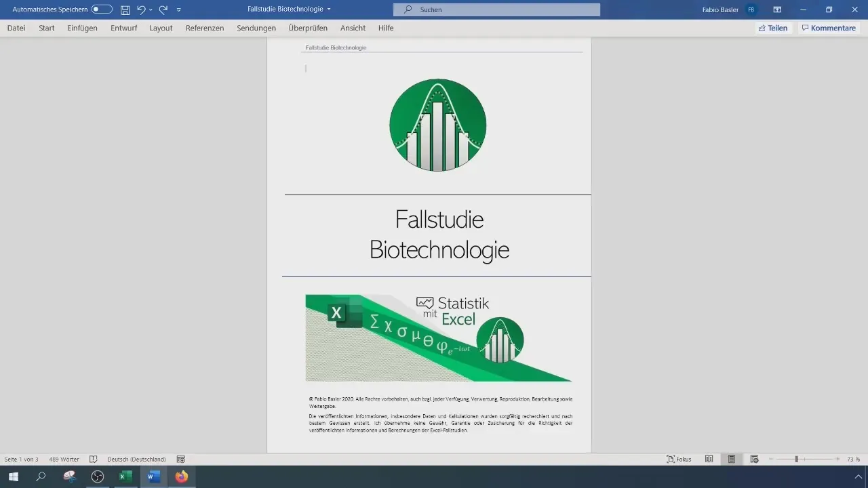The width and height of the screenshot is (868, 488).
Task: Click the Word taskbar icon
Action: point(153,476)
